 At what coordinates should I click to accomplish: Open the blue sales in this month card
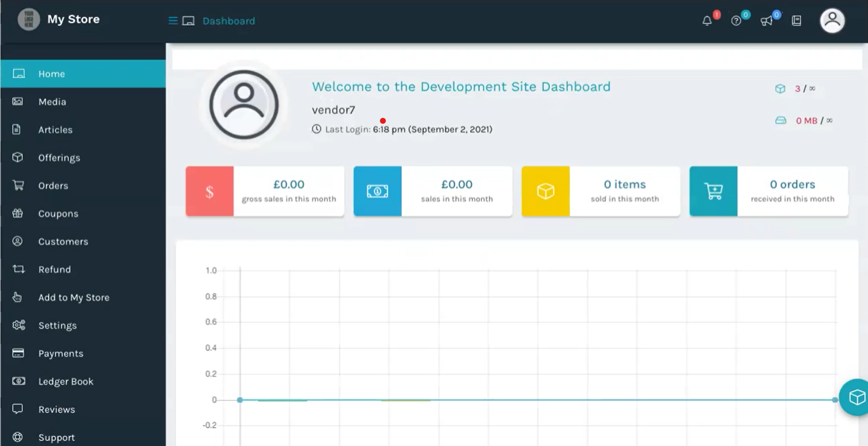point(433,191)
